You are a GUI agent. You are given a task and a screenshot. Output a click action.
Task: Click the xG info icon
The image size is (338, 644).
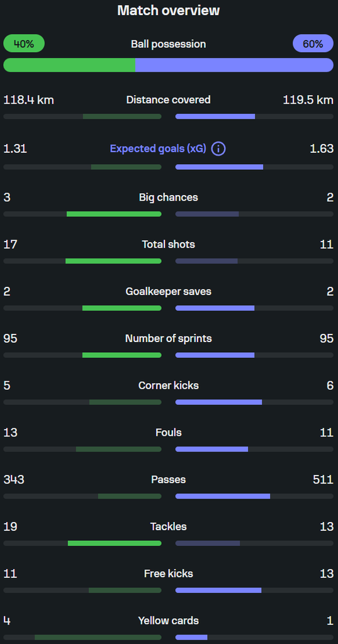(x=218, y=148)
